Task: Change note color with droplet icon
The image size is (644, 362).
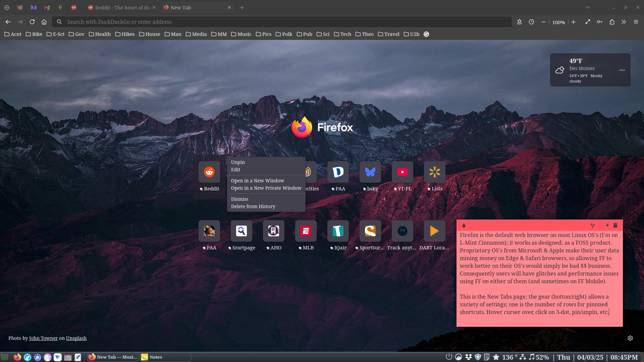Action: tap(464, 225)
